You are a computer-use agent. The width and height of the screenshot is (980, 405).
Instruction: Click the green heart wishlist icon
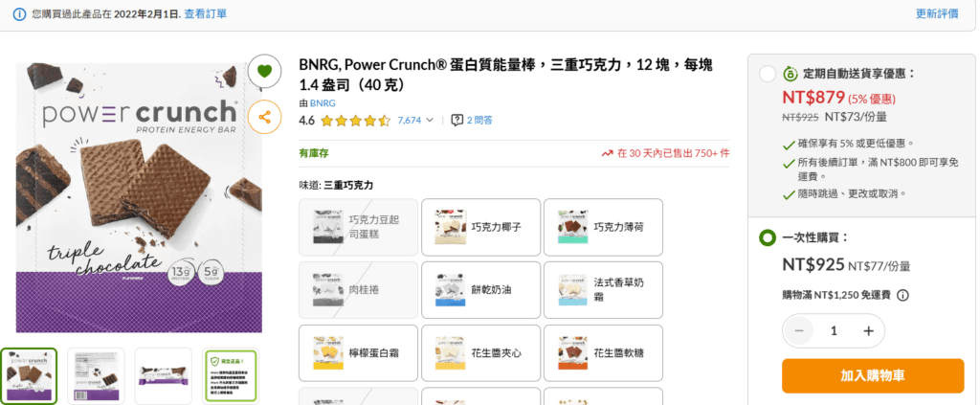click(264, 71)
